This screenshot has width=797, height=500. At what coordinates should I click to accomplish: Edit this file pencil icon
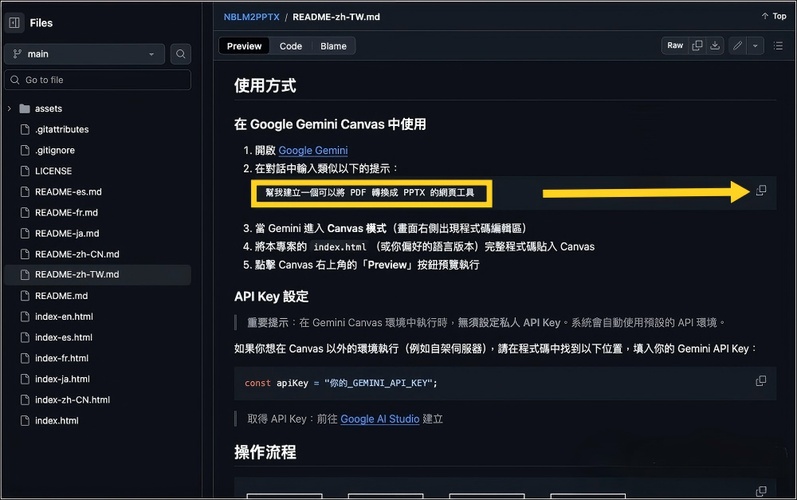click(738, 46)
